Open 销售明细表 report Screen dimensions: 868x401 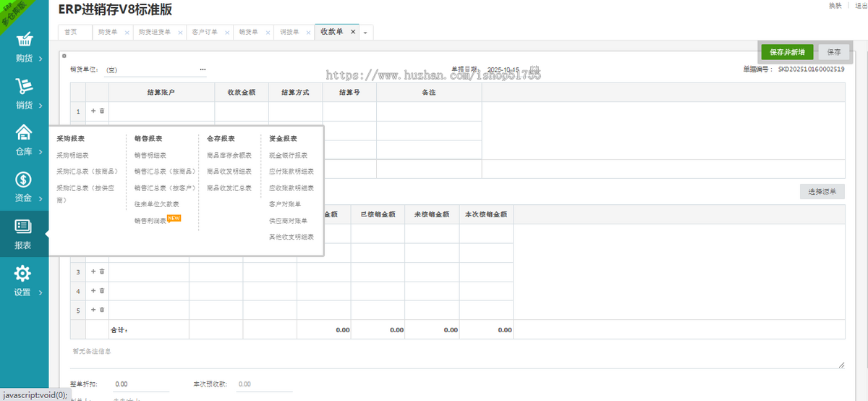click(x=150, y=155)
